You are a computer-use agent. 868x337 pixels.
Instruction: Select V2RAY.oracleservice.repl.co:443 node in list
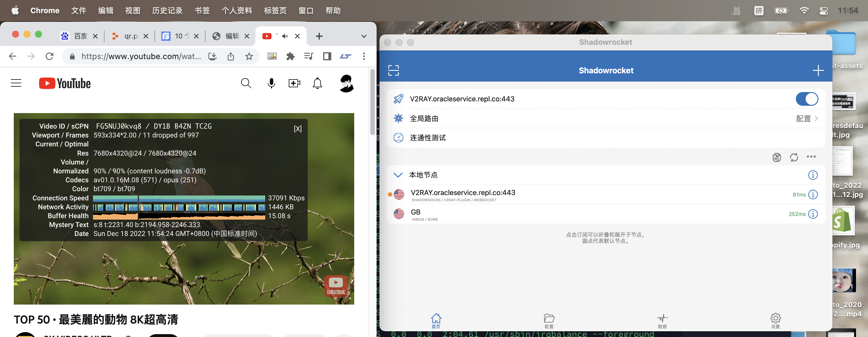[606, 195]
